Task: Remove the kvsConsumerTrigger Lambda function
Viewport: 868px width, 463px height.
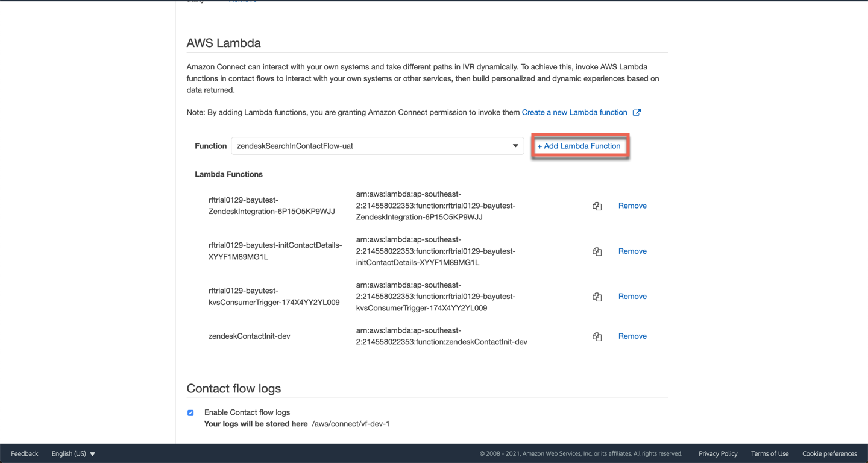Action: [x=632, y=296]
